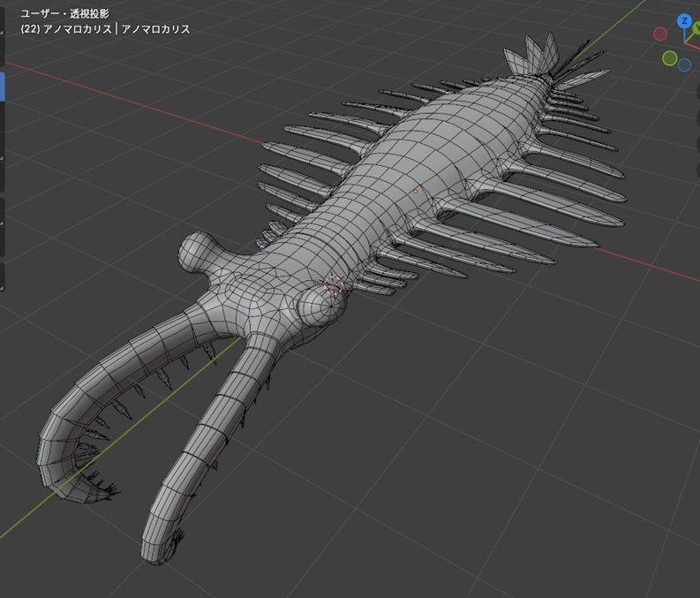700x598 pixels.
Task: Click the 'ユーザー・透視投影' view label
Action: point(64,14)
